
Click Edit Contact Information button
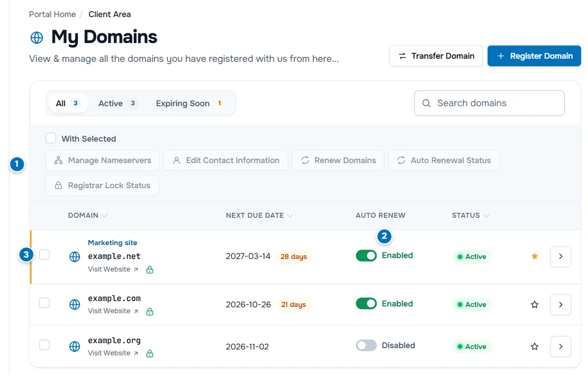pyautogui.click(x=225, y=160)
